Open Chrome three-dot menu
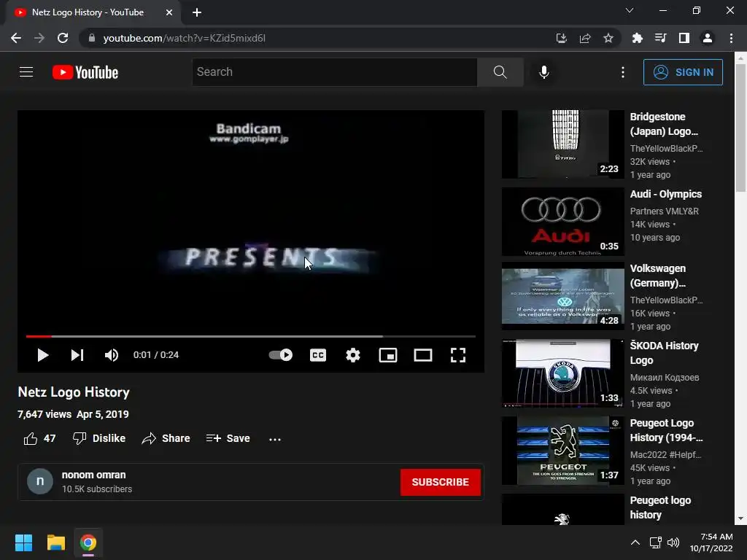 point(731,38)
